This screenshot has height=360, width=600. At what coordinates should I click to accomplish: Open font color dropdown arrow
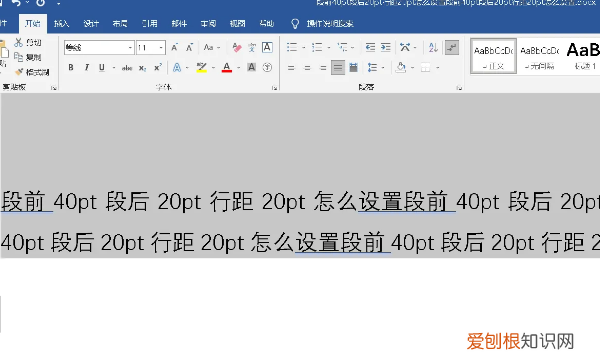tap(238, 68)
